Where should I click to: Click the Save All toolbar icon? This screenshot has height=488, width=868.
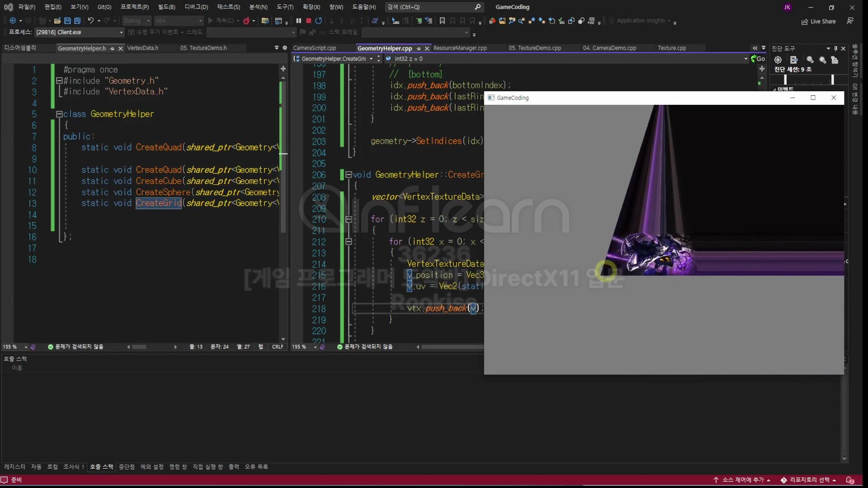[77, 21]
